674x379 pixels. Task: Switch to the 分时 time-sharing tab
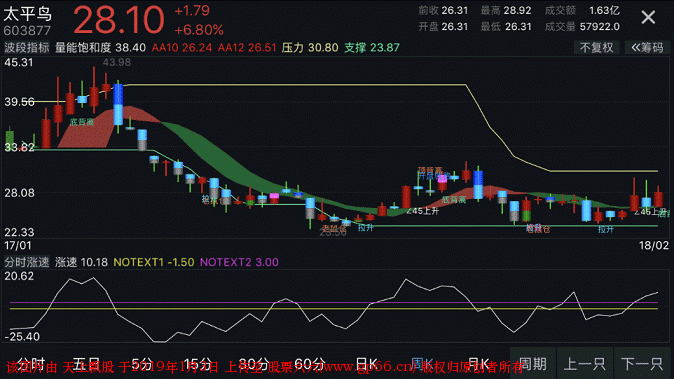tap(31, 364)
